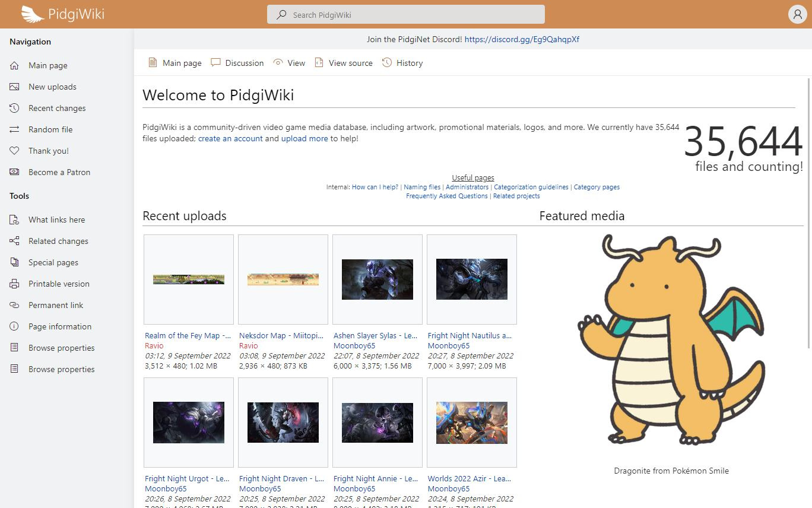
Task: Switch to the View source tab
Action: (x=350, y=63)
